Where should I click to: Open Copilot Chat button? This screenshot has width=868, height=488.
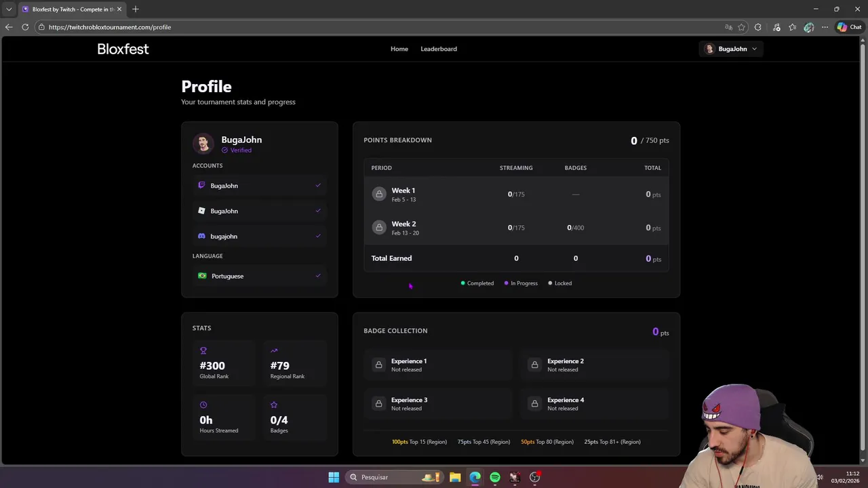(849, 27)
